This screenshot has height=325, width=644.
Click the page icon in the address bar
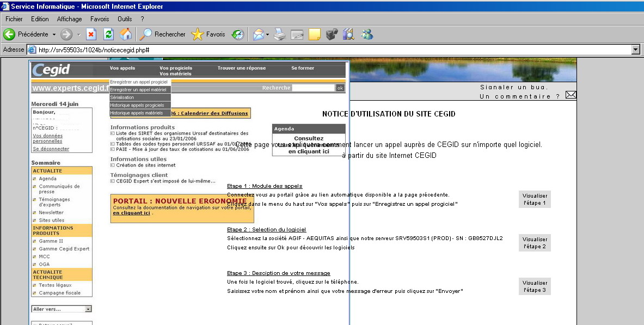click(x=32, y=50)
